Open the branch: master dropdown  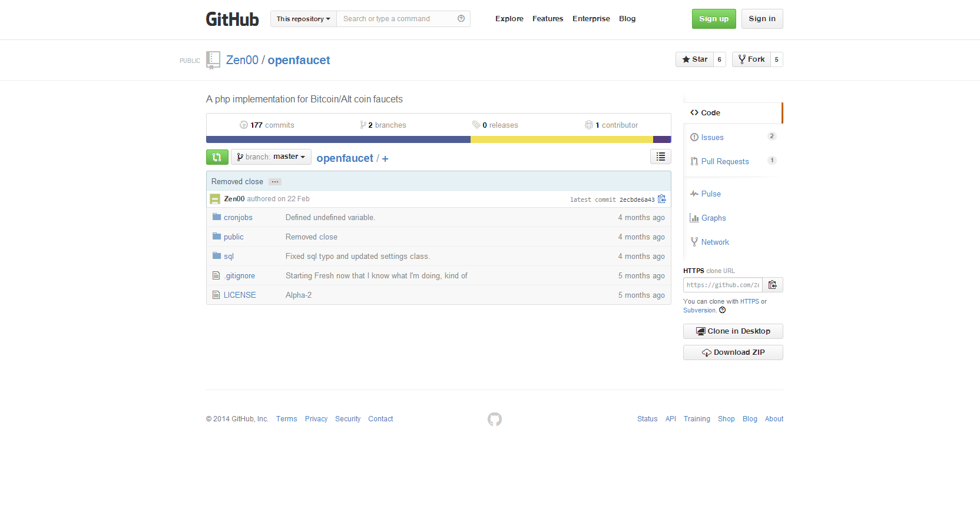272,157
